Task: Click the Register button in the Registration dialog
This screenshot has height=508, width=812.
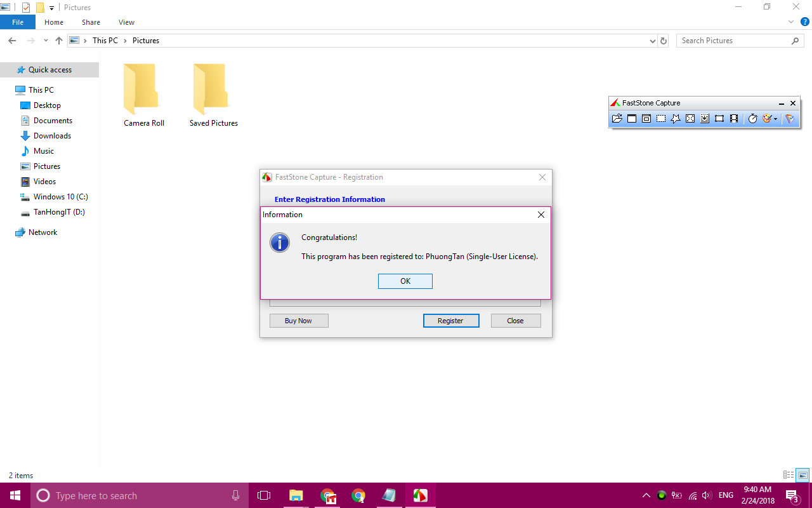Action: (x=450, y=321)
